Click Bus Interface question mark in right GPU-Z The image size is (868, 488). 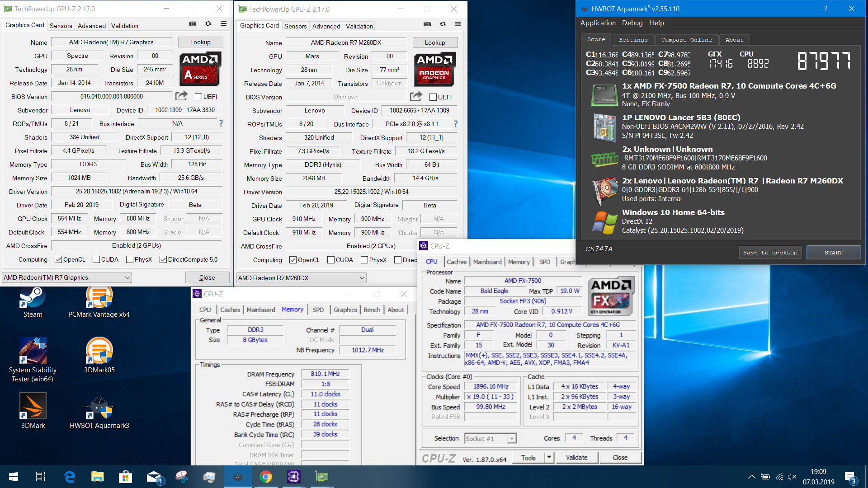456,124
